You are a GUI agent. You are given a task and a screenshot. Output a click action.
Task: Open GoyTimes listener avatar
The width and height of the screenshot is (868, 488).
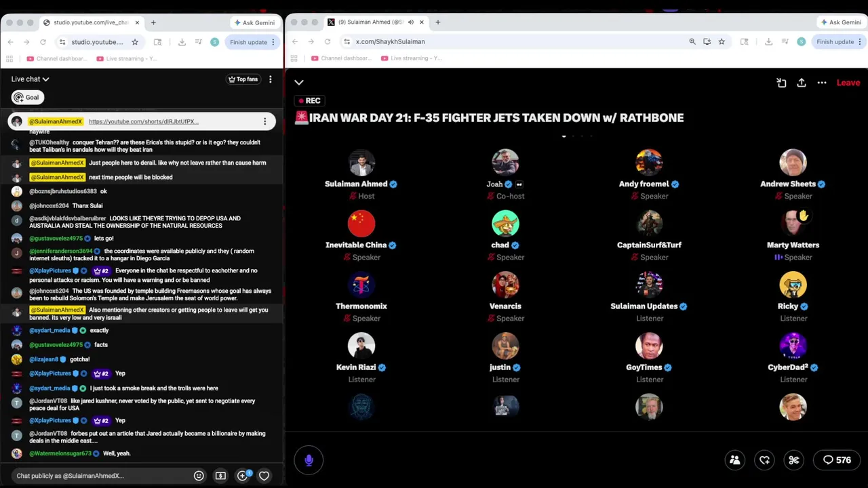point(649,346)
